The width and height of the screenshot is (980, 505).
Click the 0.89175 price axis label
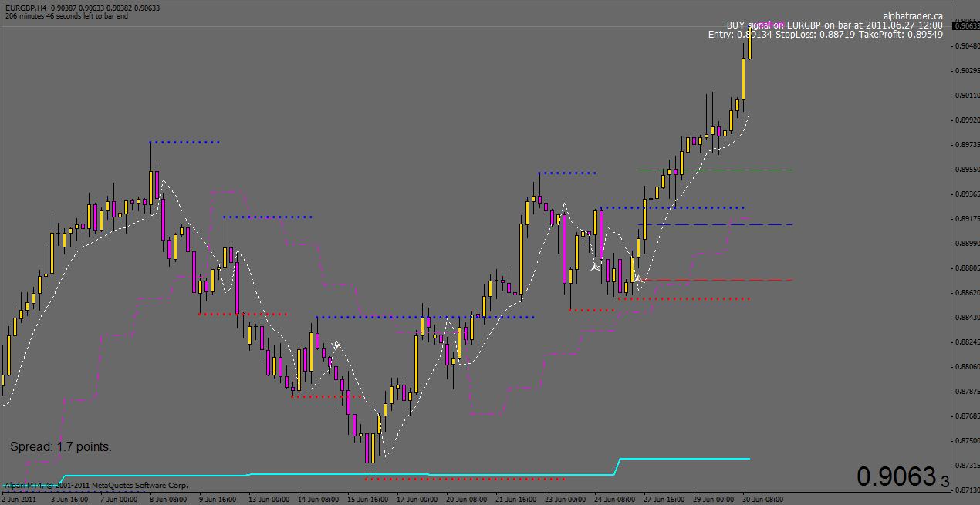[967, 218]
